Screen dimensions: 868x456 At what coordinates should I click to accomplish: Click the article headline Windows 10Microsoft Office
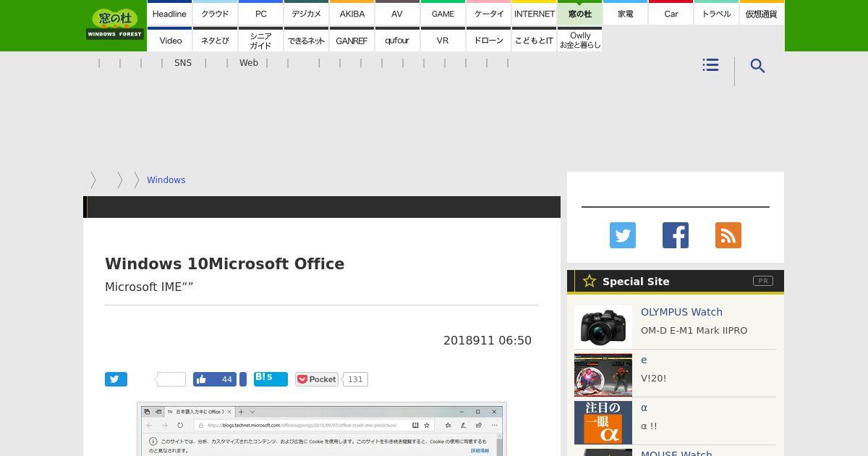pos(224,263)
